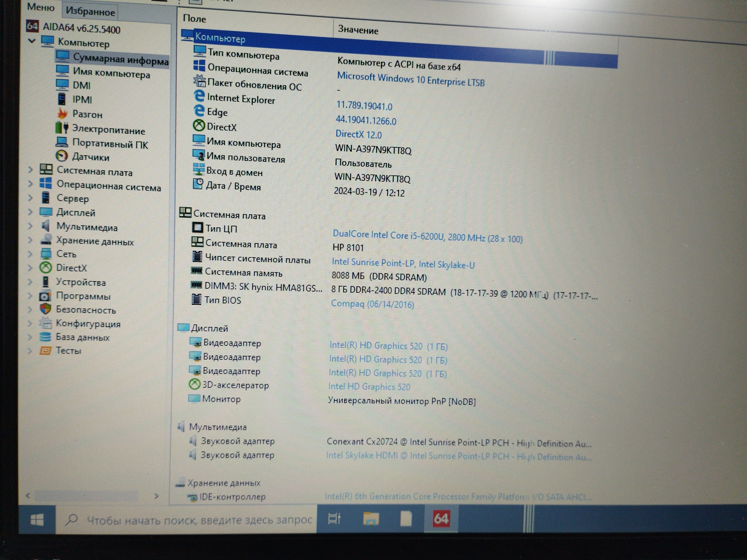Select the HP 8101 value
The height and width of the screenshot is (560, 747).
tap(348, 248)
